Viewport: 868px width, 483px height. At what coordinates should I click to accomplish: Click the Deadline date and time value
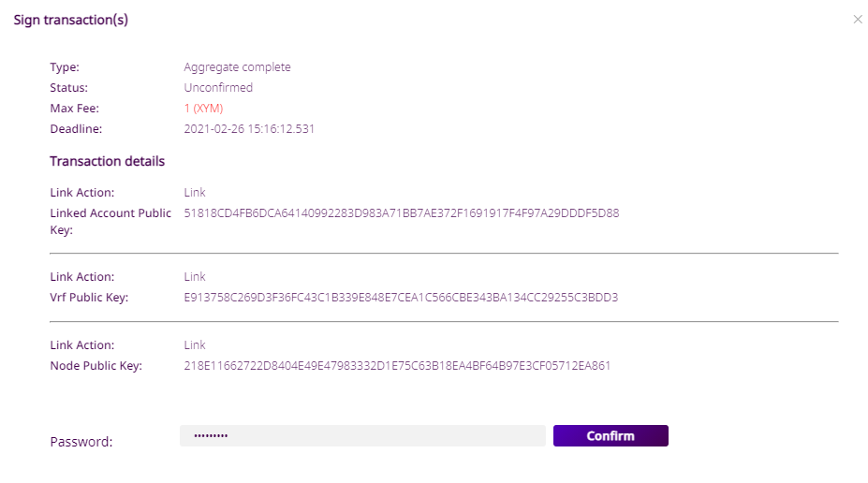tap(249, 129)
